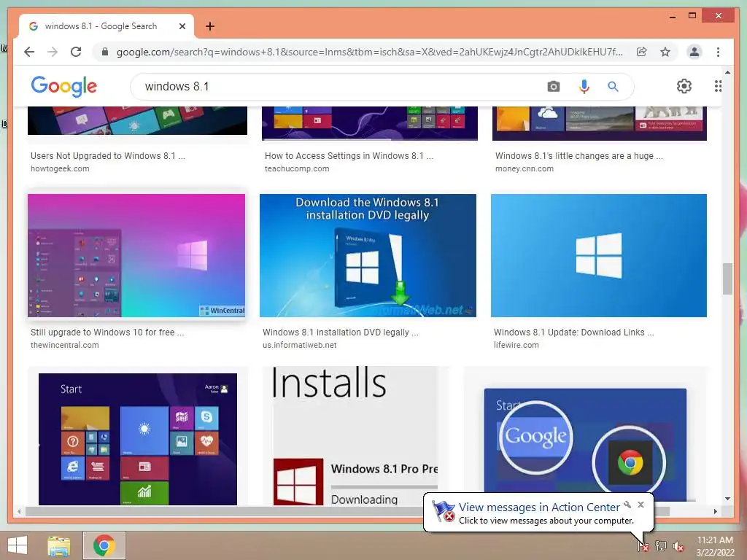Open File Explorer from the taskbar
747x560 pixels.
59,545
